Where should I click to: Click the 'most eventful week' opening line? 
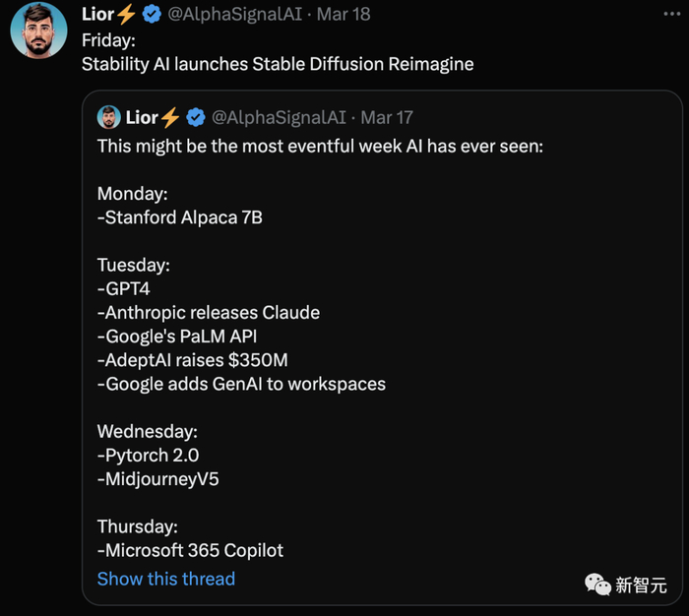pos(320,146)
